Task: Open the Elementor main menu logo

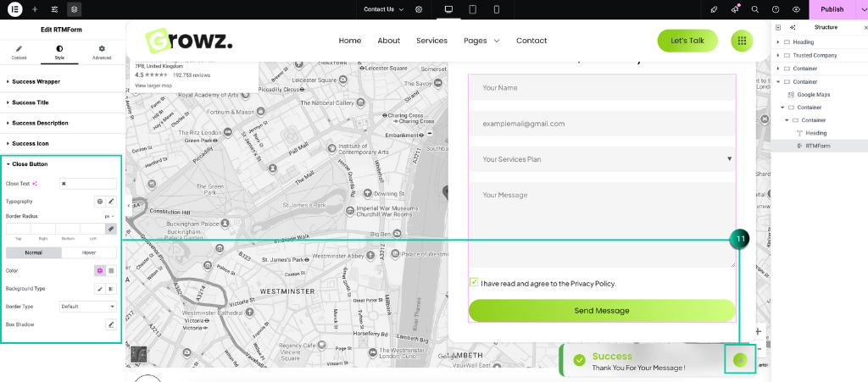Action: coord(14,9)
